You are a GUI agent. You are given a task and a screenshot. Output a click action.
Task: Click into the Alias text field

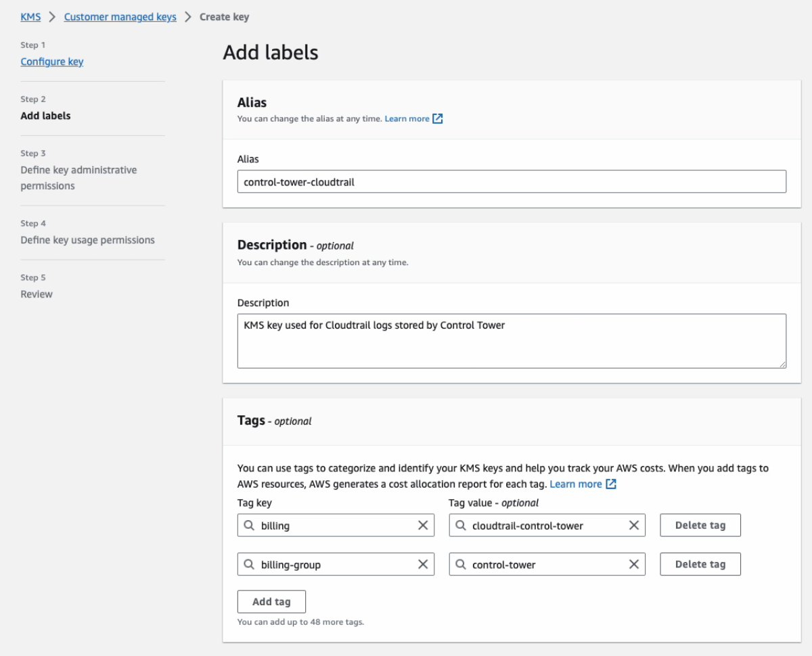pos(511,182)
